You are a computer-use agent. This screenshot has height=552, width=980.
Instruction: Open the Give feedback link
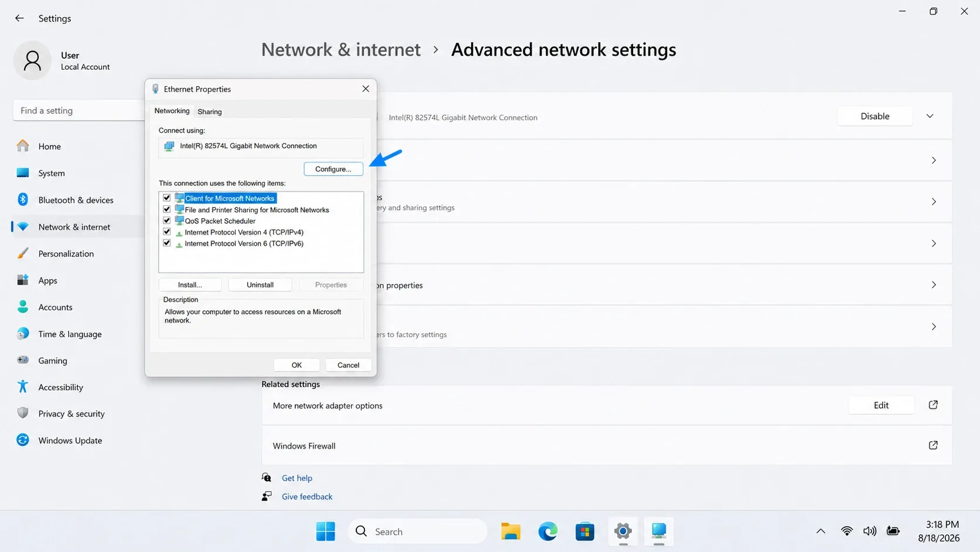tap(307, 496)
